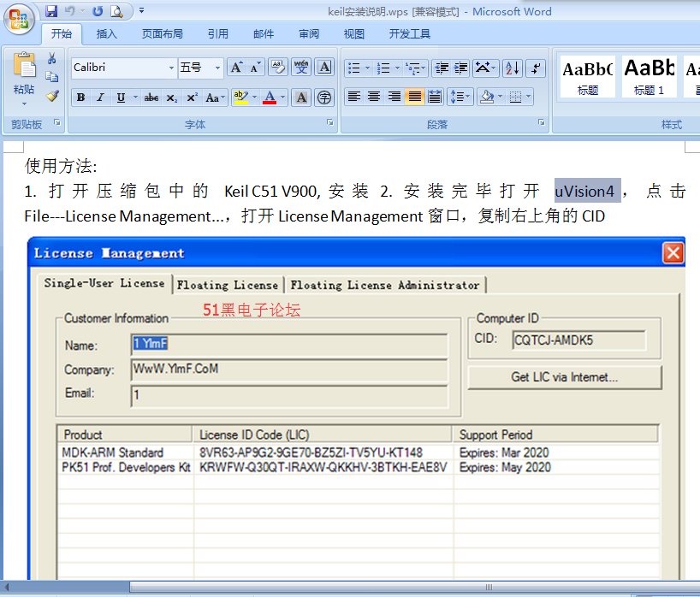
Task: Increase paragraph indent
Action: (x=460, y=68)
